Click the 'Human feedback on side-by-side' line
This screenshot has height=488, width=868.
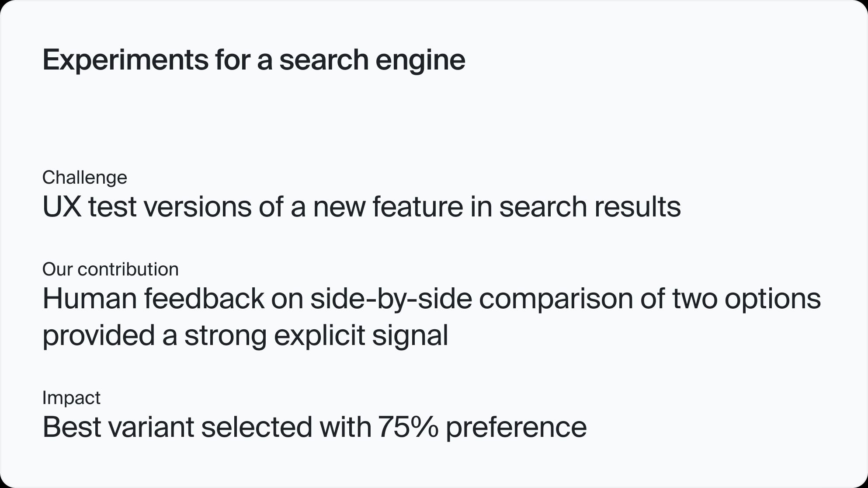432,300
